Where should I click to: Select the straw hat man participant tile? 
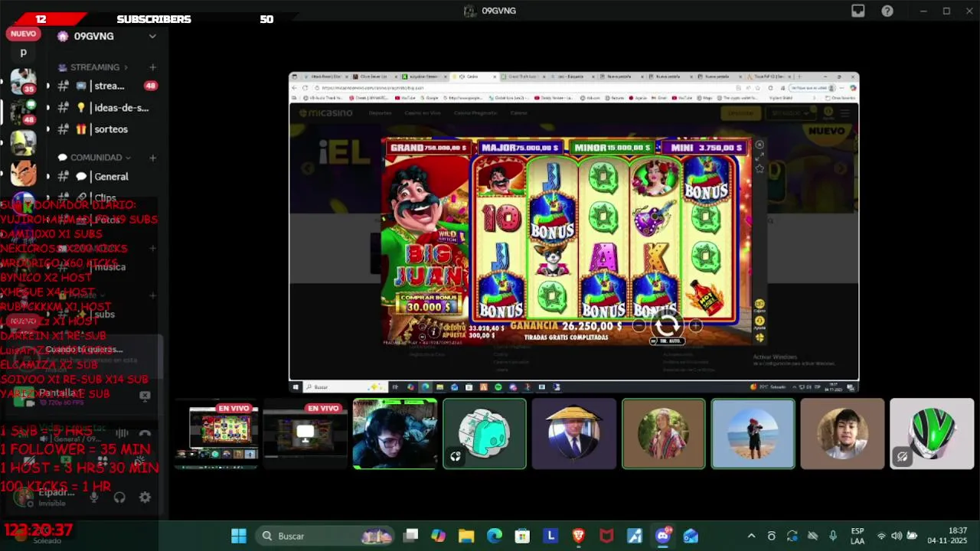click(x=574, y=433)
